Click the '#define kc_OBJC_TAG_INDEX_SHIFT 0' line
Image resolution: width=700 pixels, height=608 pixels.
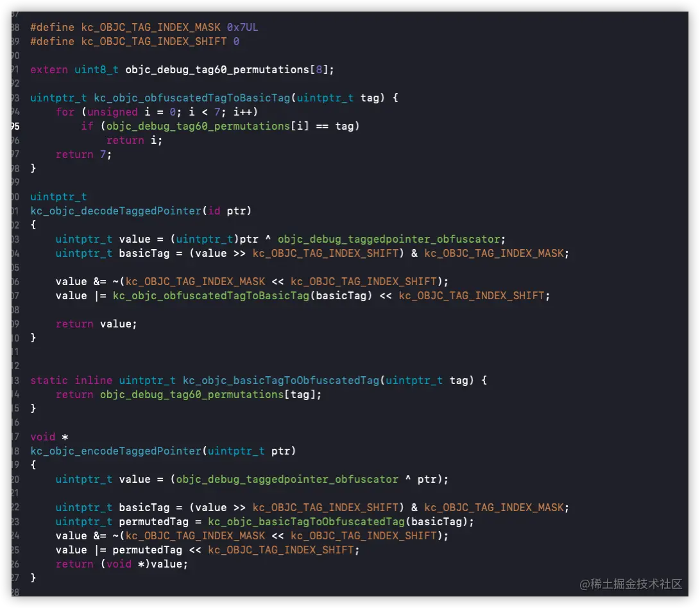[x=134, y=42]
